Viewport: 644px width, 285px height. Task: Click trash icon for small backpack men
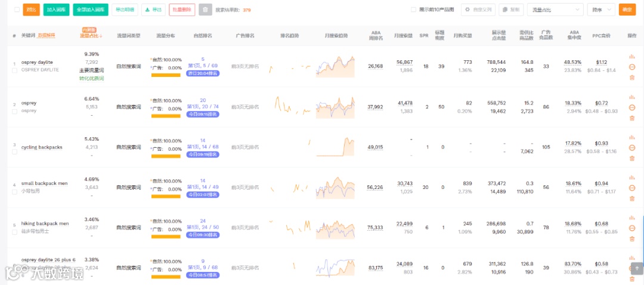click(x=631, y=199)
